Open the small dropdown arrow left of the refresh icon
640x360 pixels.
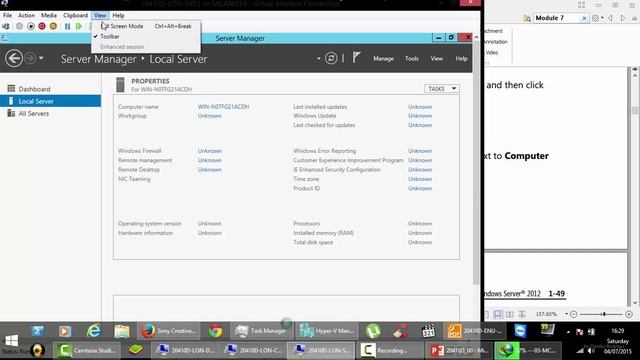click(318, 58)
